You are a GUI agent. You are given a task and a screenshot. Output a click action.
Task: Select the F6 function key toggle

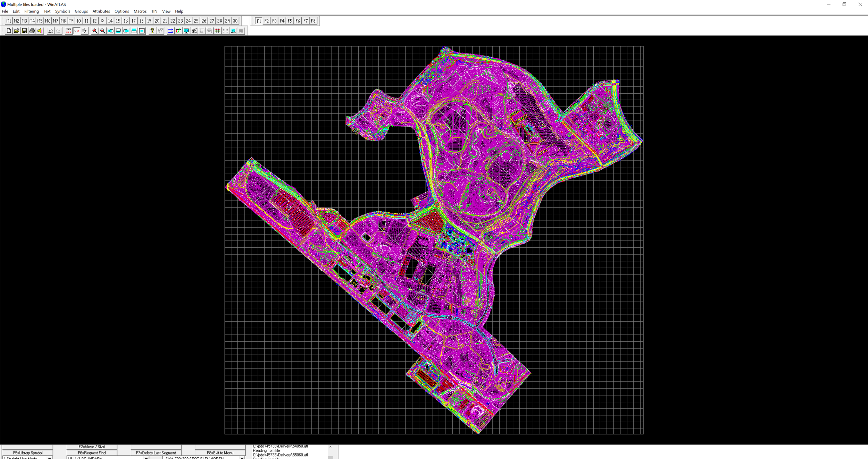(x=298, y=21)
